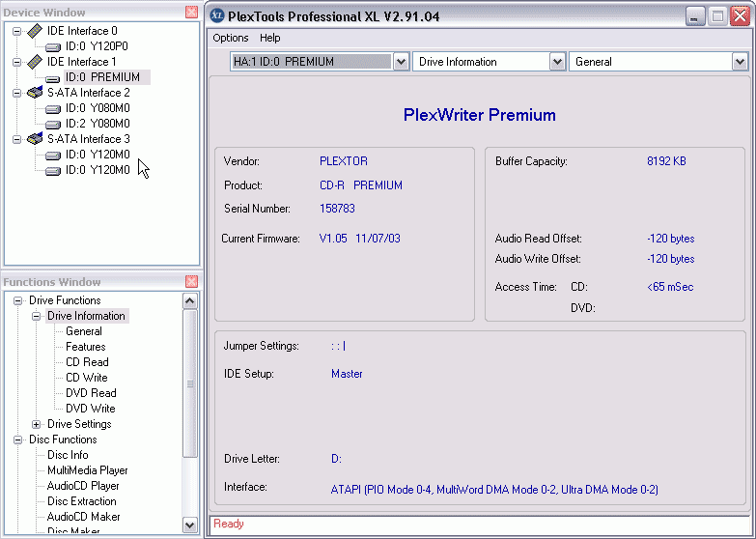Open the General sub-function dropdown
756x539 pixels.
740,62
